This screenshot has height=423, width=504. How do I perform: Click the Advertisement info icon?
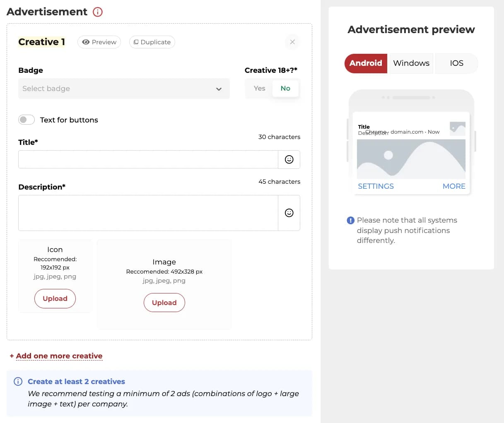98,12
